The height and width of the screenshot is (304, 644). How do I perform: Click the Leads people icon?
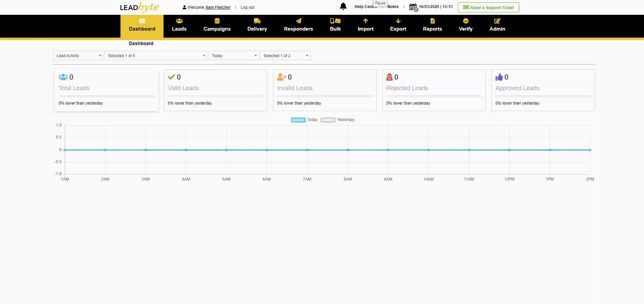click(179, 21)
